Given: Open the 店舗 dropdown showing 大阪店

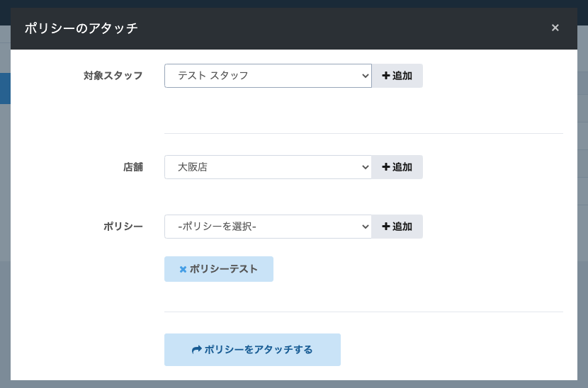Looking at the screenshot, I should [x=267, y=167].
